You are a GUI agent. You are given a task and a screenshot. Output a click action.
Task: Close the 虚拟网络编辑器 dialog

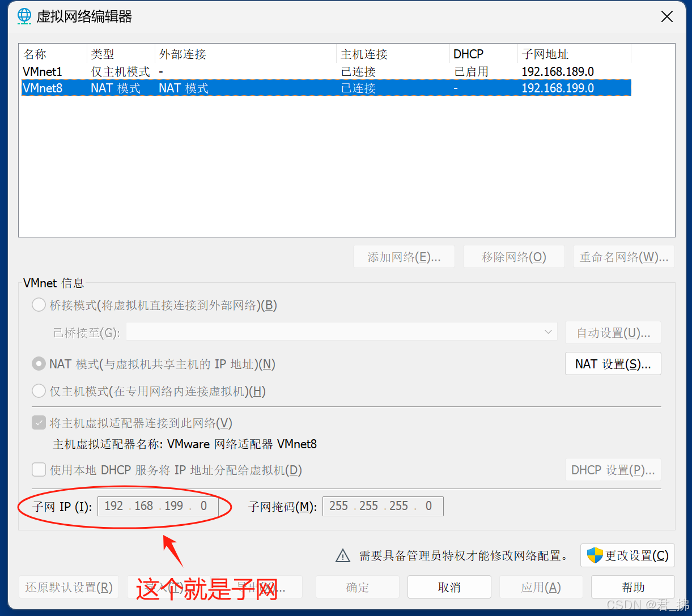667,17
